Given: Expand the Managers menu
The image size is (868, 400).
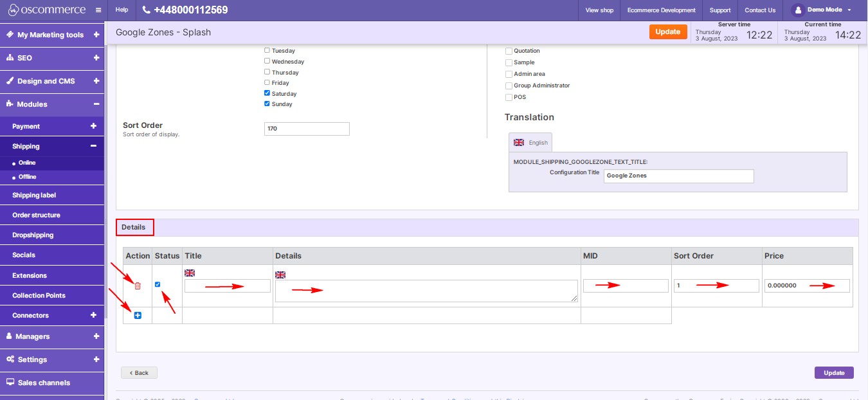Looking at the screenshot, I should 96,336.
